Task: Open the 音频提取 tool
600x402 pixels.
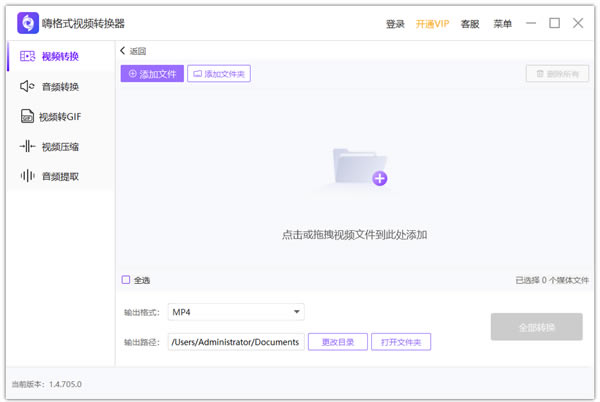Action: tap(59, 176)
